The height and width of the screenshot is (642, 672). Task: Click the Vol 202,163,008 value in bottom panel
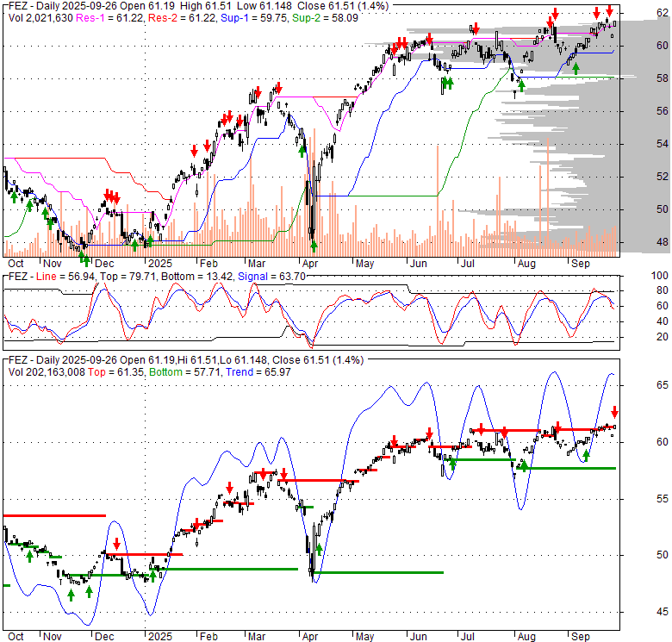click(x=47, y=372)
